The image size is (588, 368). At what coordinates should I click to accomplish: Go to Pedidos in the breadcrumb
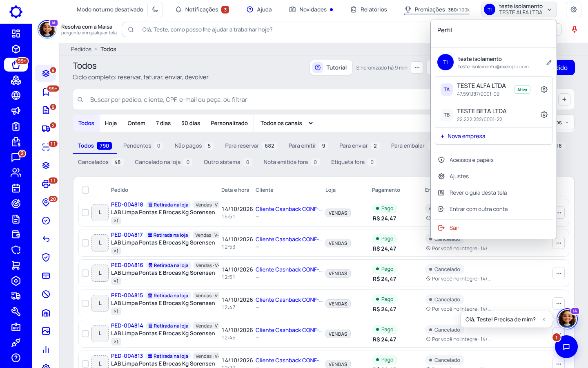81,49
